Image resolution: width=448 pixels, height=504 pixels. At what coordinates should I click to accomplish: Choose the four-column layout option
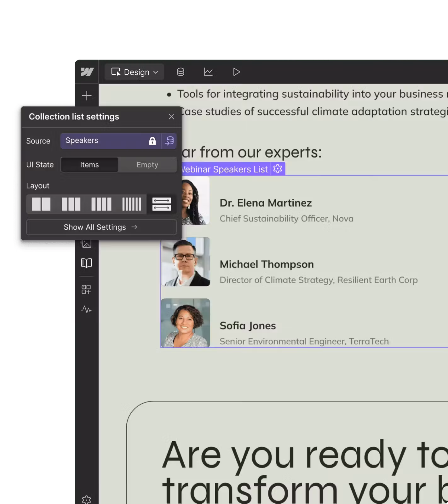pos(101,204)
